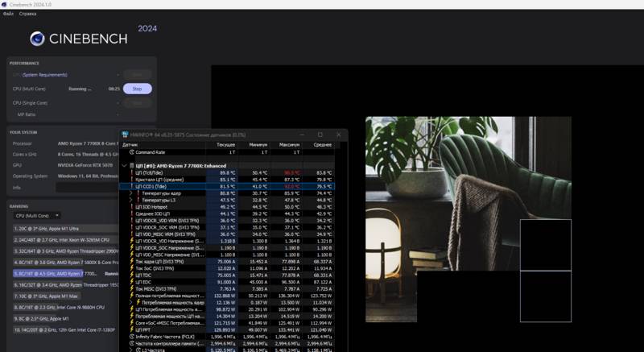
Task: Select the Apple M1 Ultra ranking entry
Action: point(60,229)
